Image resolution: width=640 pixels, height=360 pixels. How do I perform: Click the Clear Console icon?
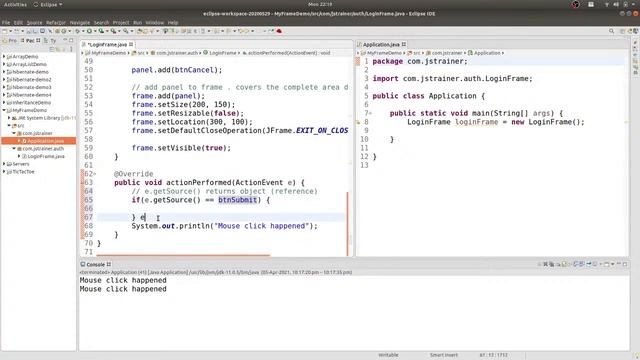(x=558, y=264)
